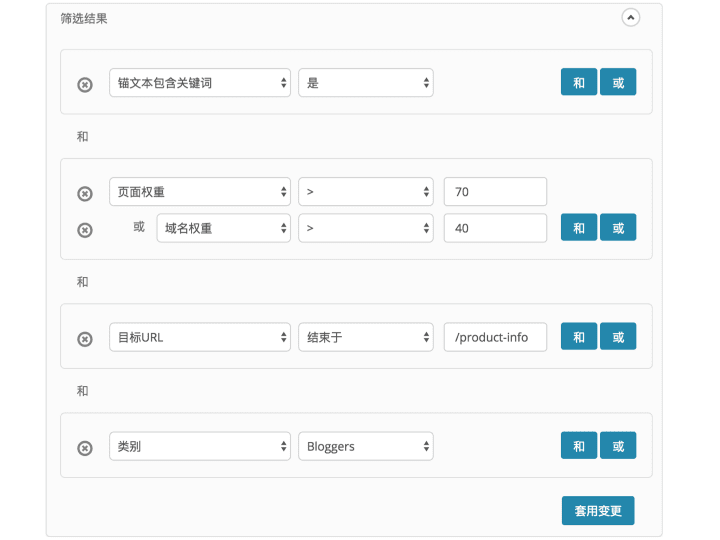Apply changes with 套用变更 button

pyautogui.click(x=598, y=510)
